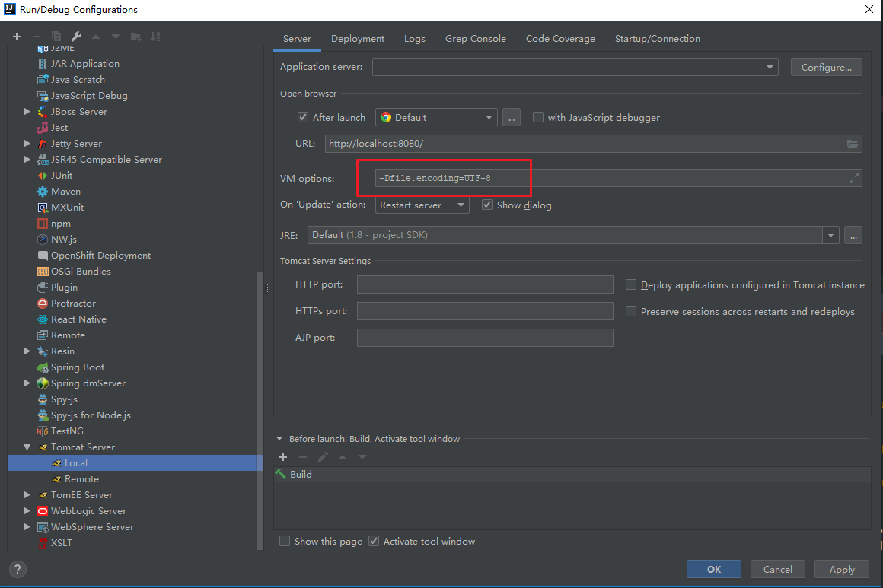Expand VM options field editor icon
Image resolution: width=883 pixels, height=588 pixels.
854,178
